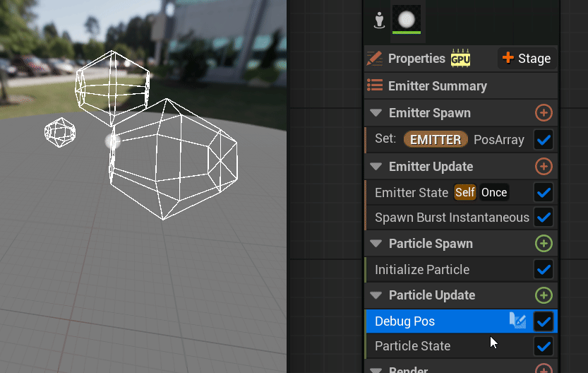Viewport: 588px width, 373px height.
Task: Disable the Debug Pos module checkbox
Action: pyautogui.click(x=544, y=321)
